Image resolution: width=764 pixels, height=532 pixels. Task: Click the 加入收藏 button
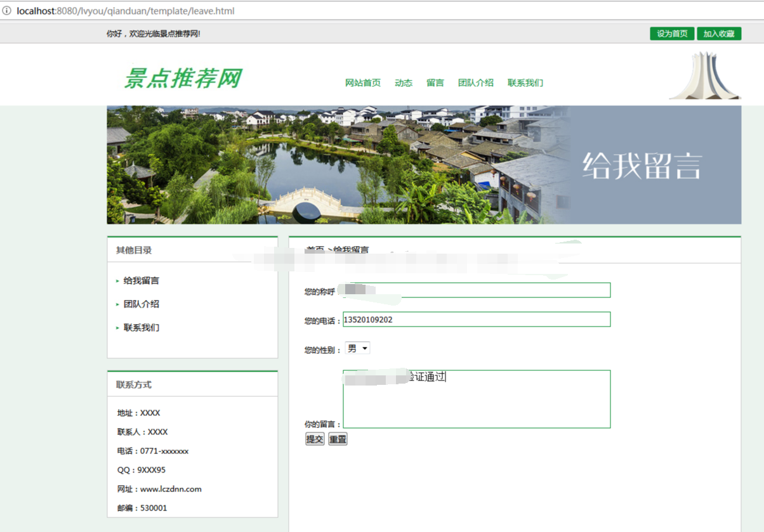point(719,34)
